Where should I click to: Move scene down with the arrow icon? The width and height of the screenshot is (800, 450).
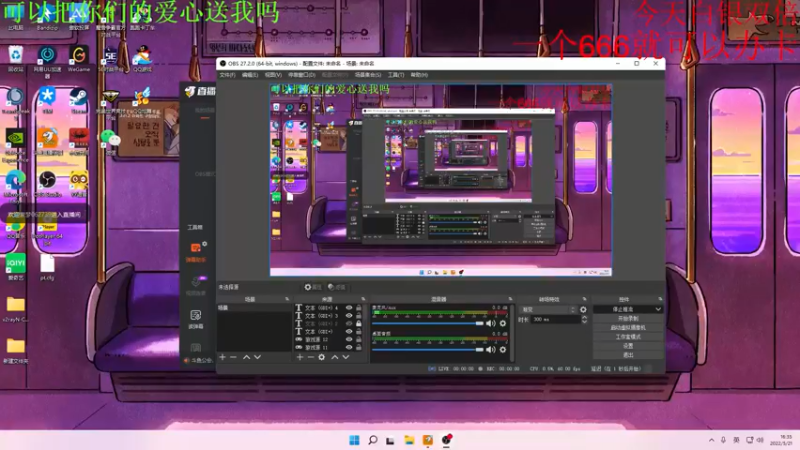[x=257, y=357]
